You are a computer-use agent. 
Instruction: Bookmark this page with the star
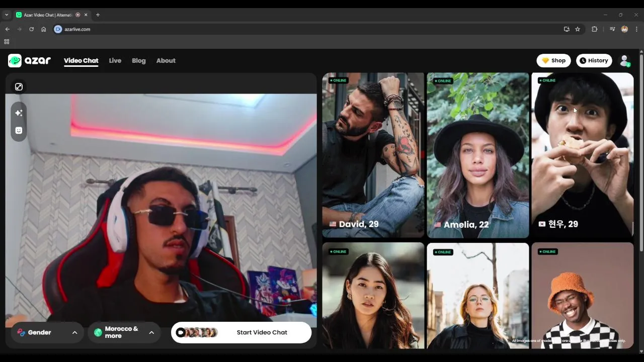[578, 29]
